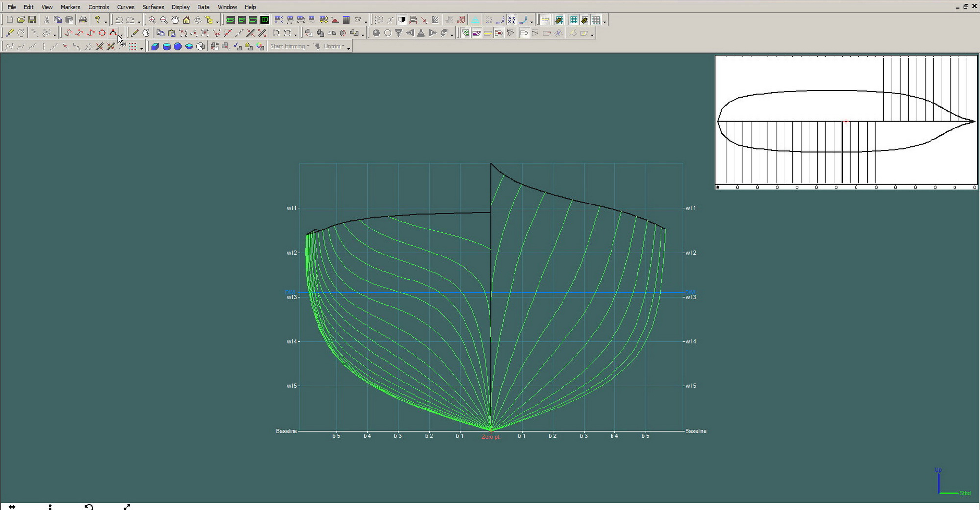Toggle the green sections contour display
The image size is (980, 510).
(x=465, y=33)
